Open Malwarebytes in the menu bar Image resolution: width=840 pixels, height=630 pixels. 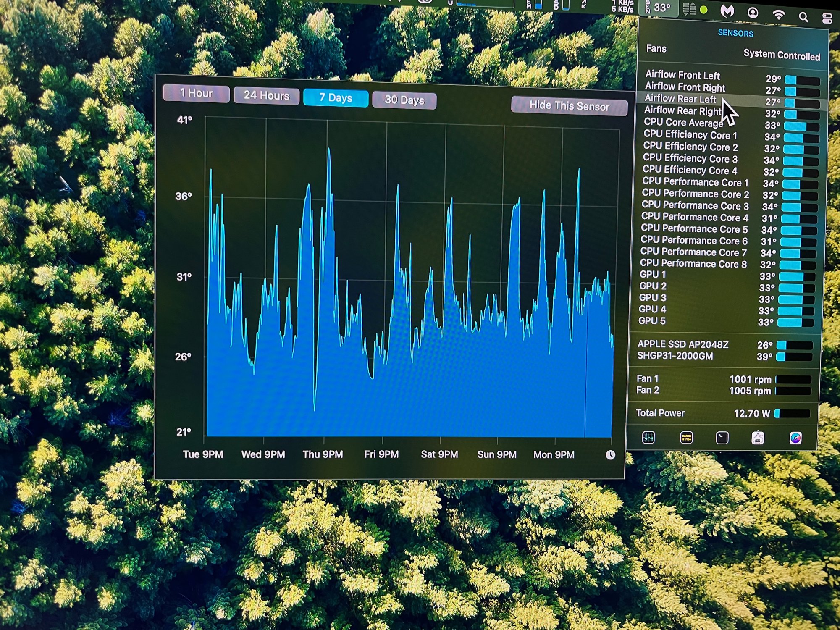pos(727,11)
